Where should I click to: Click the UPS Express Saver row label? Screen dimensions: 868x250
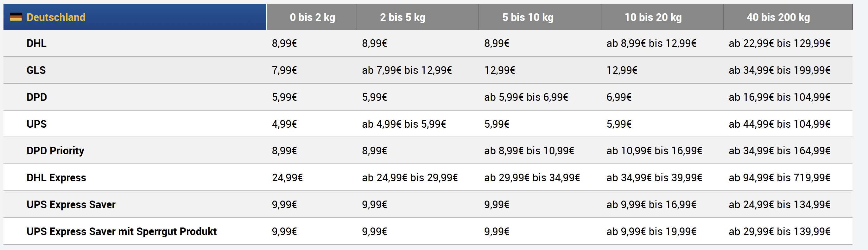(x=71, y=204)
